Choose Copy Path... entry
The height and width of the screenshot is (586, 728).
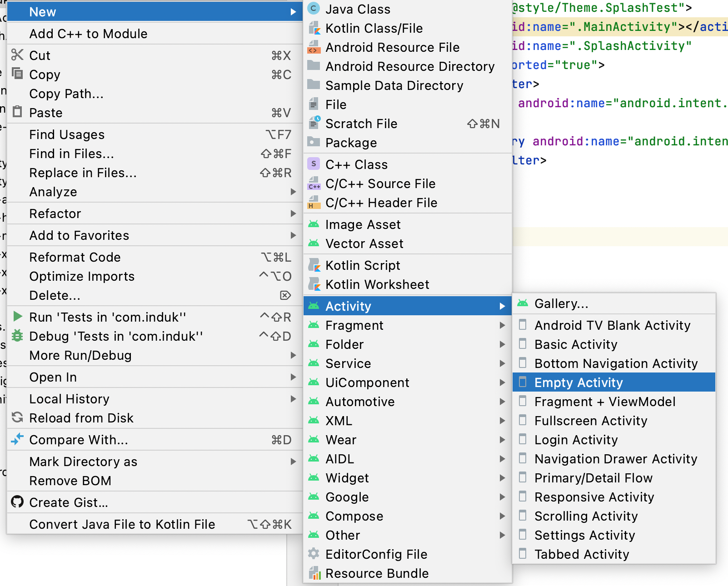point(155,94)
